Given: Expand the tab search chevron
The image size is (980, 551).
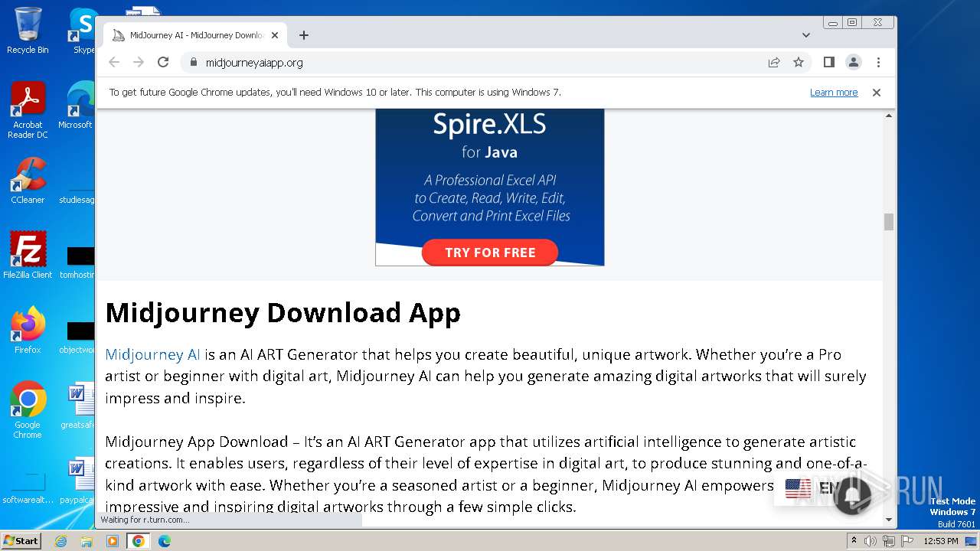Looking at the screenshot, I should [x=806, y=35].
